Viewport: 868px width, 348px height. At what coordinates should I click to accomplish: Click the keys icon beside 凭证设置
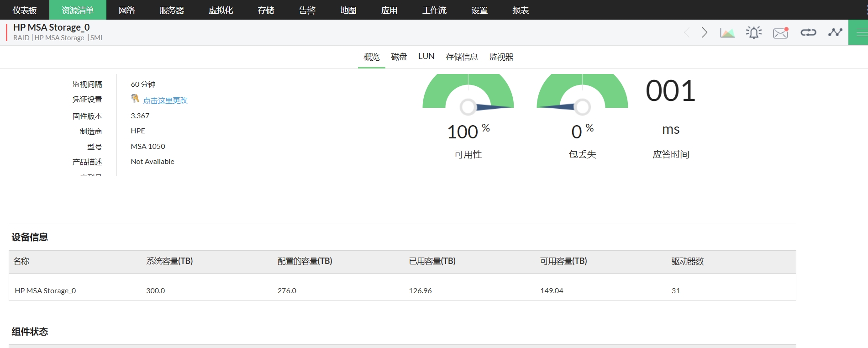tap(135, 99)
